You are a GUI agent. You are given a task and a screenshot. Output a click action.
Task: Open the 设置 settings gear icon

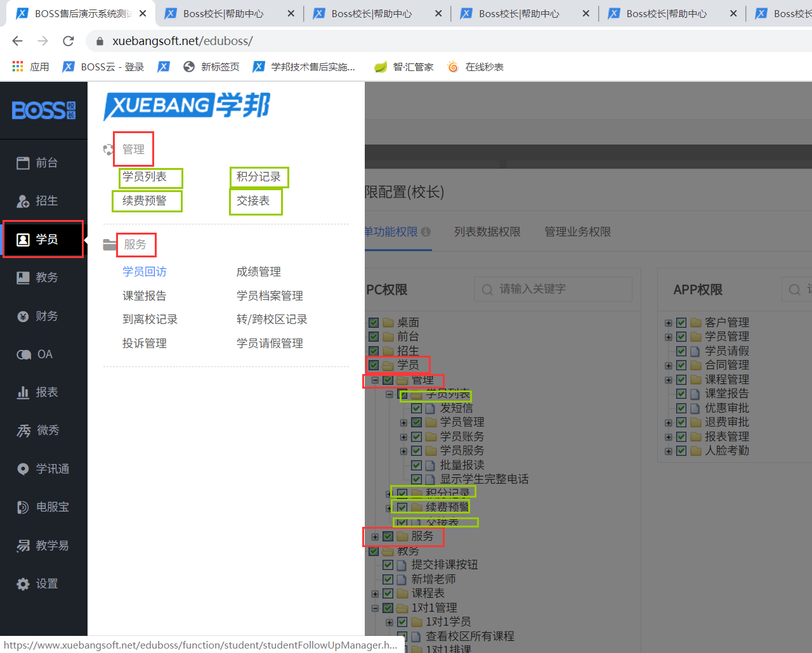tap(23, 584)
